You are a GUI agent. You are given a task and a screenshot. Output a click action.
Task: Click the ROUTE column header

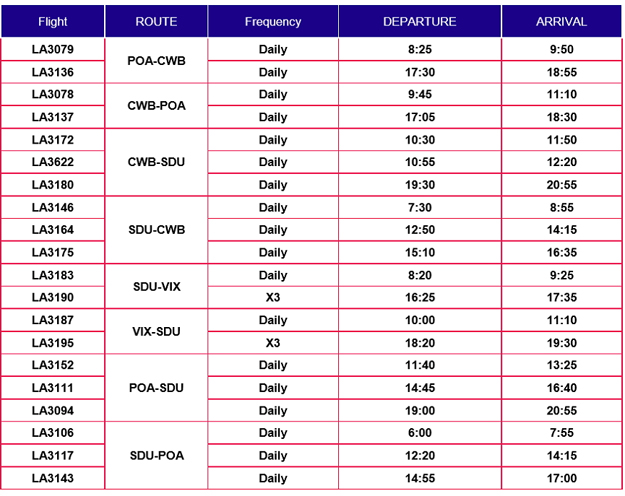(156, 21)
